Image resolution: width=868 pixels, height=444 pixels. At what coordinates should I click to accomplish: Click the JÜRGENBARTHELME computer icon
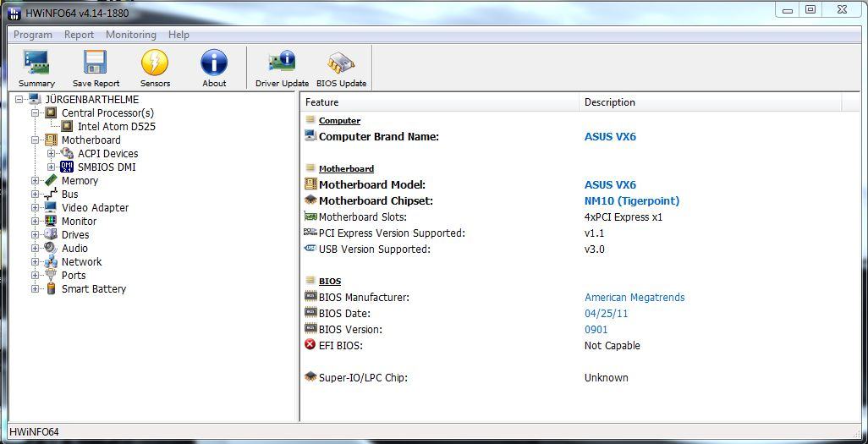click(x=35, y=99)
